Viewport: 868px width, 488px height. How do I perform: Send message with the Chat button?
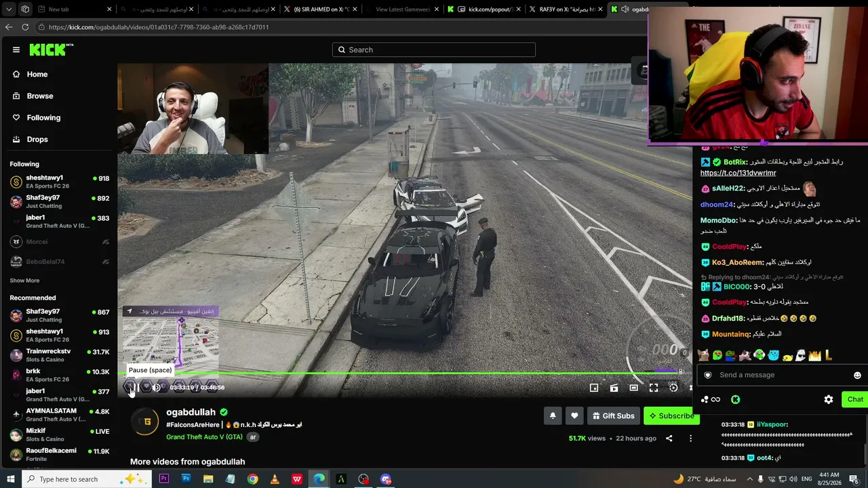point(855,399)
